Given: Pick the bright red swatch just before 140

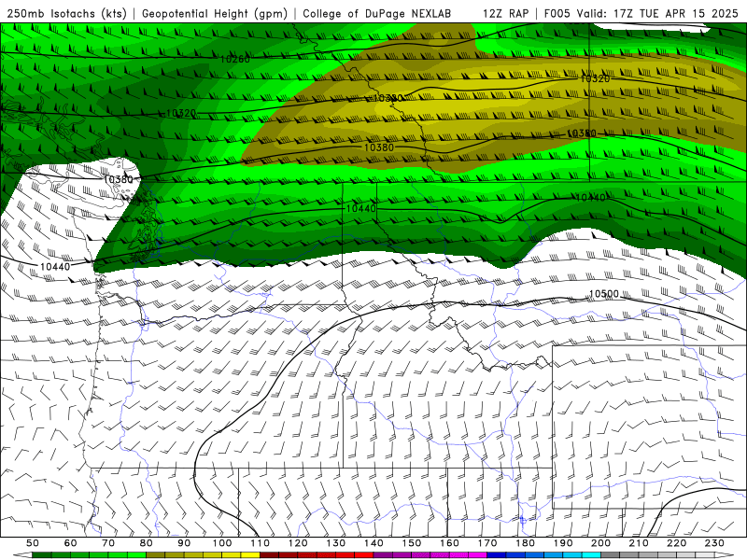Looking at the screenshot, I should click(364, 555).
